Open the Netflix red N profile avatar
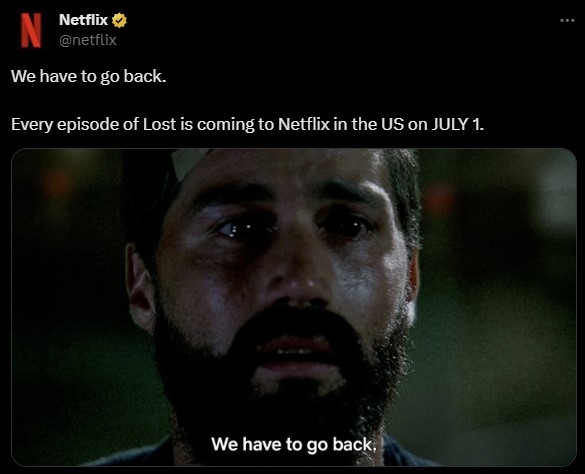The width and height of the screenshot is (585, 474). (x=31, y=30)
